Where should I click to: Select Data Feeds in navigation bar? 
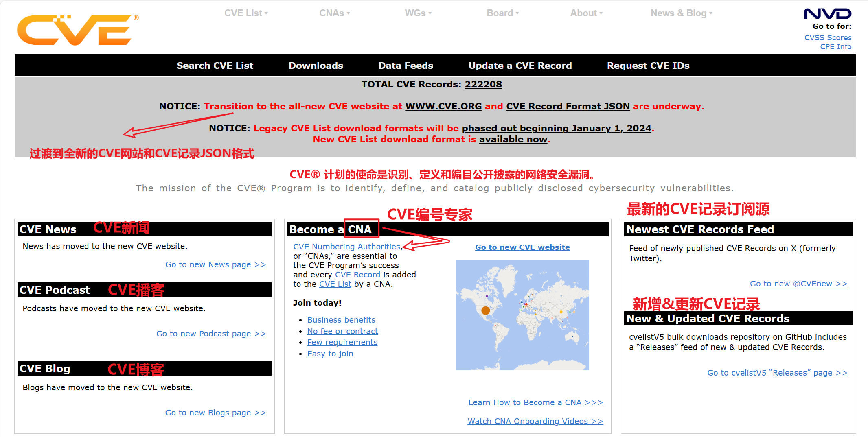406,65
